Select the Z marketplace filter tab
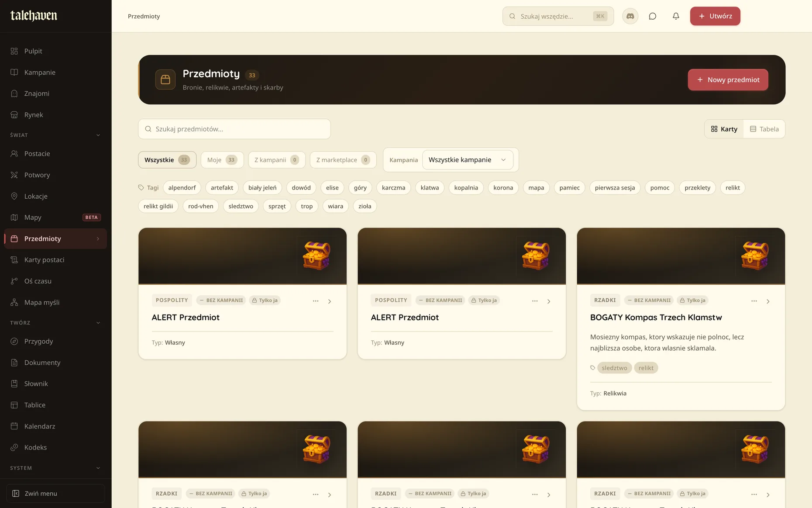This screenshot has height=508, width=812. (343, 160)
